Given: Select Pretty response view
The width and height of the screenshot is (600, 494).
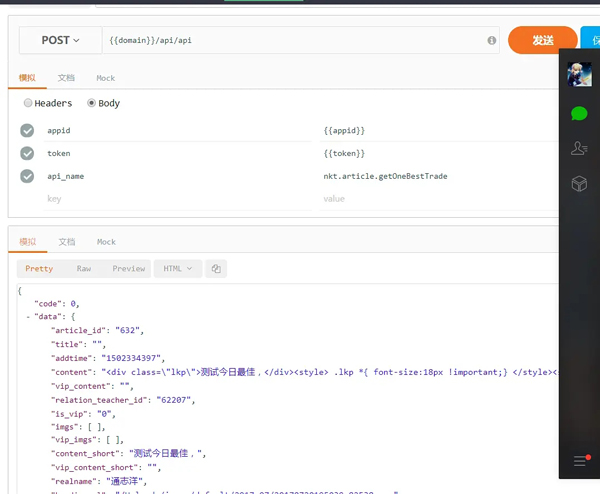Looking at the screenshot, I should coord(39,269).
